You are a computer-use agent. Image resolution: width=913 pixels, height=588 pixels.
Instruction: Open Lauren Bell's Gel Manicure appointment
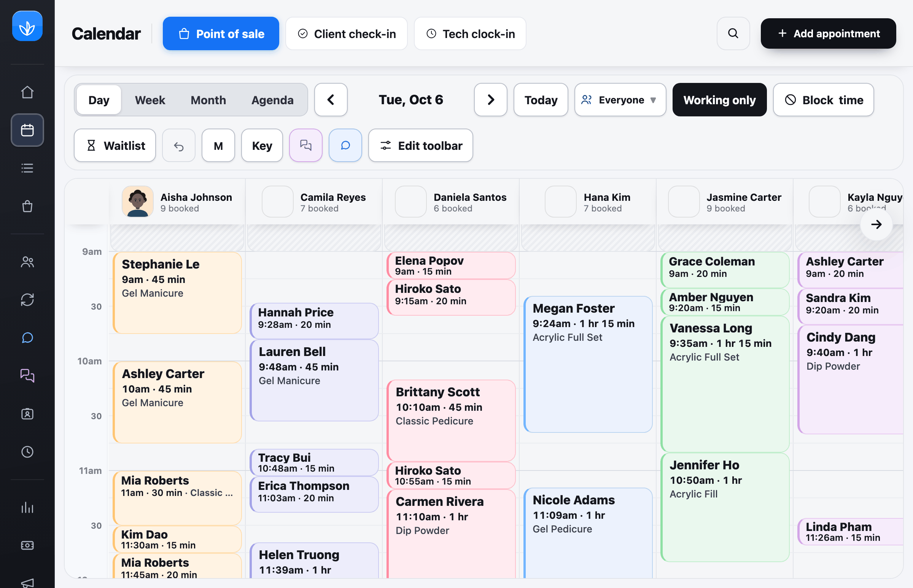(x=314, y=380)
